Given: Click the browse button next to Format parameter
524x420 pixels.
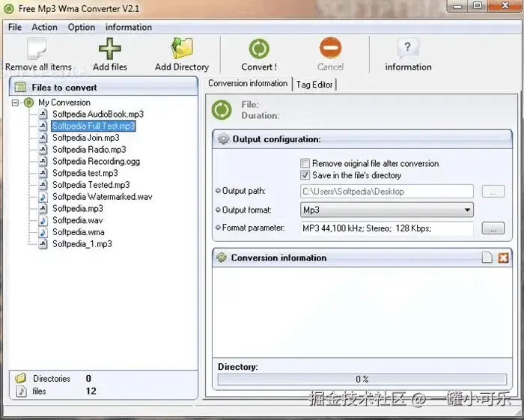Looking at the screenshot, I should pos(493,228).
